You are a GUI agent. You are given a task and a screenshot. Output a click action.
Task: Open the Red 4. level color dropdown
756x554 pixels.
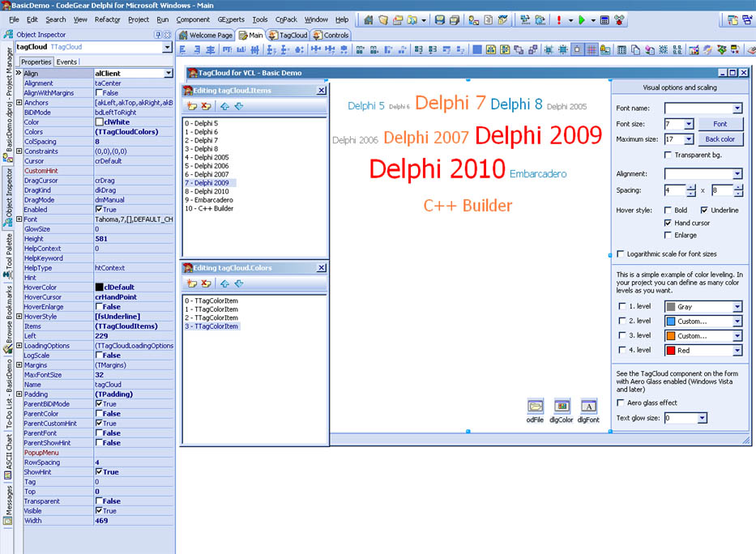pos(737,351)
